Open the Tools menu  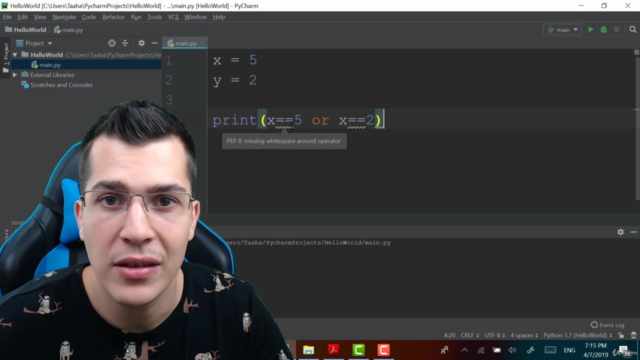point(155,17)
